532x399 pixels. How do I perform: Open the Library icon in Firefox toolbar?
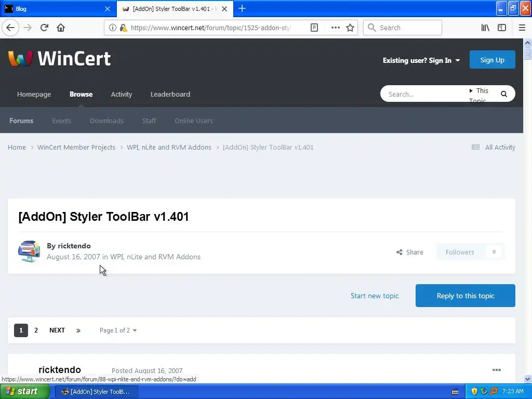click(x=485, y=28)
